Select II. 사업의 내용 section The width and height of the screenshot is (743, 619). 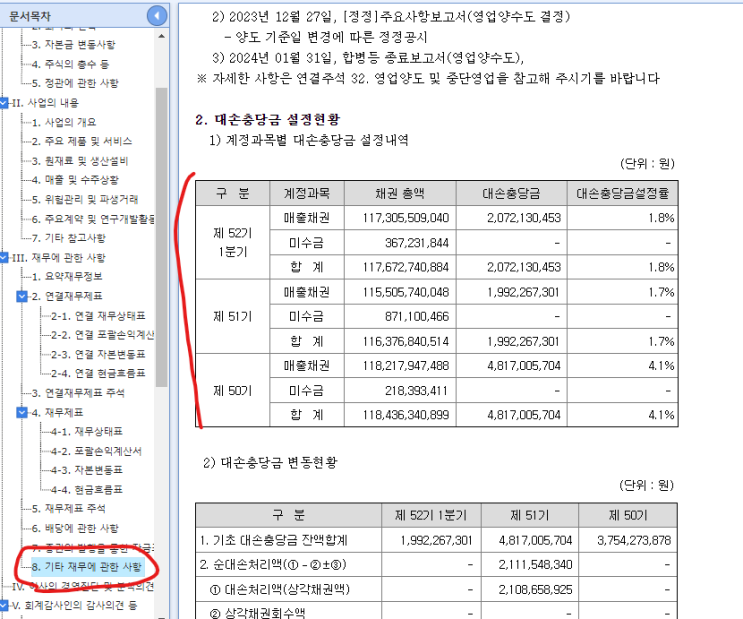pos(45,103)
